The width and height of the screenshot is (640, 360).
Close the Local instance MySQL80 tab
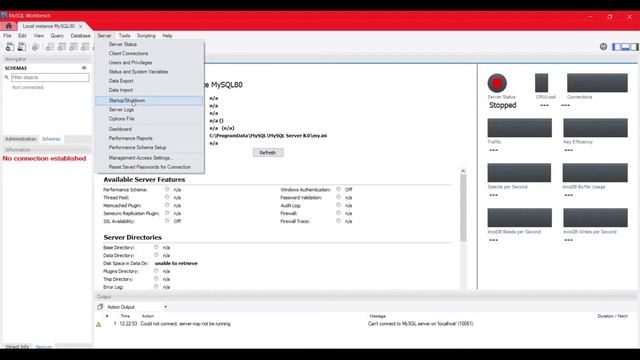coord(80,26)
